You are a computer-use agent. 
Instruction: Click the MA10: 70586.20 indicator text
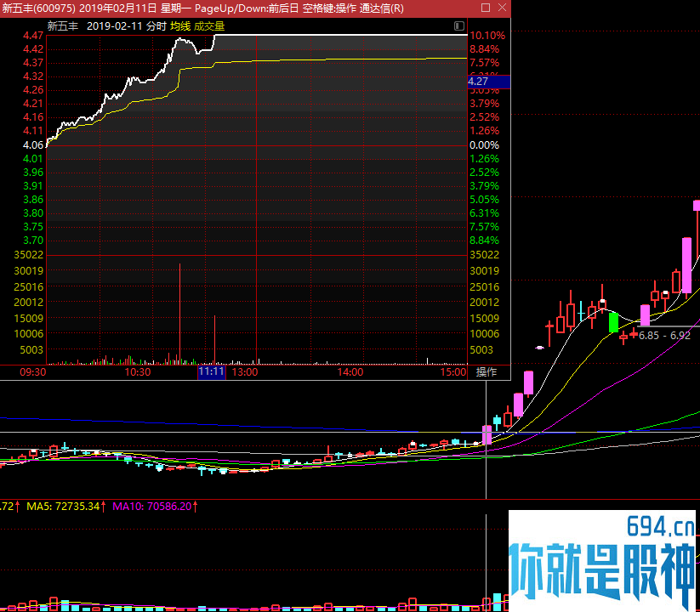[151, 507]
